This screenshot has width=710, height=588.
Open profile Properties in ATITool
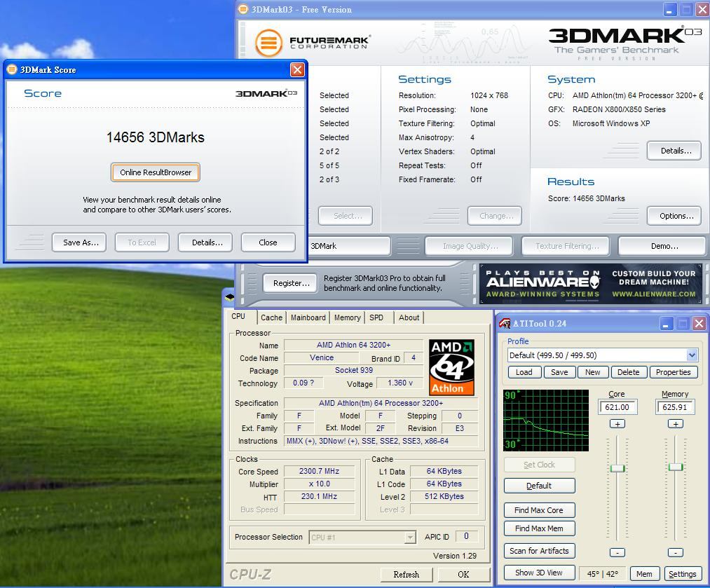coord(674,372)
